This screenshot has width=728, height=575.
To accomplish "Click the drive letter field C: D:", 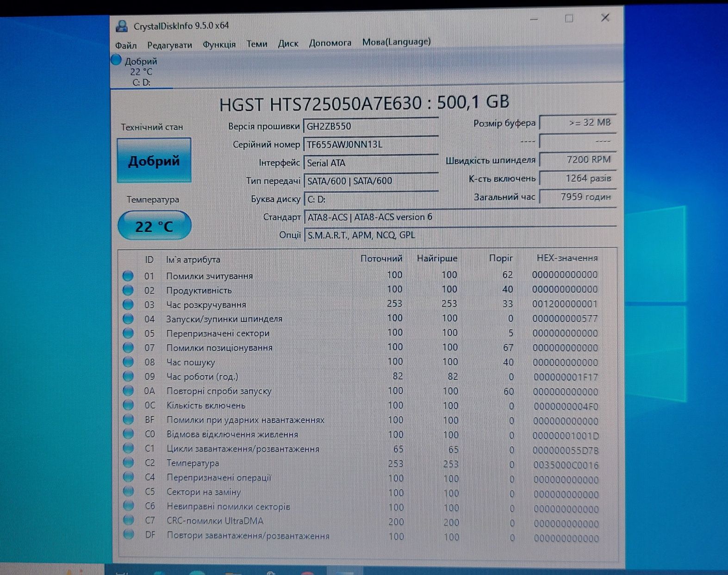I will (x=371, y=199).
